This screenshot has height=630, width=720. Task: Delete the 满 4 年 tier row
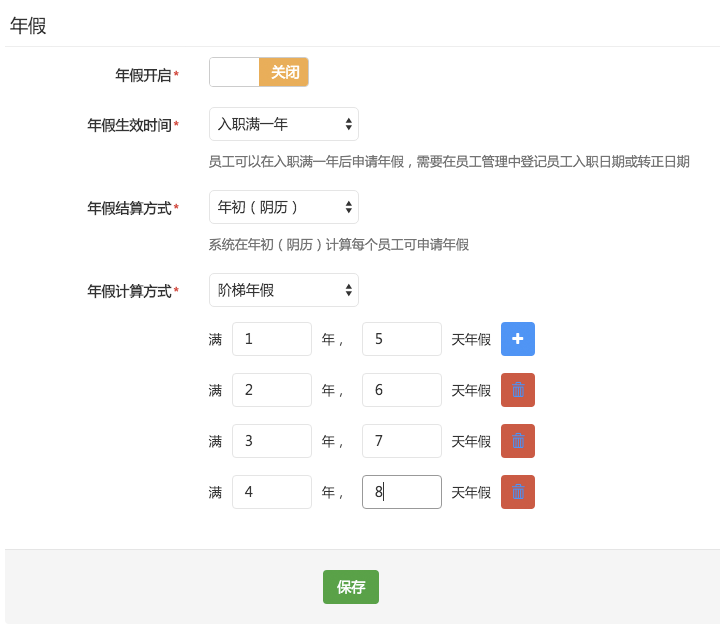tap(518, 492)
